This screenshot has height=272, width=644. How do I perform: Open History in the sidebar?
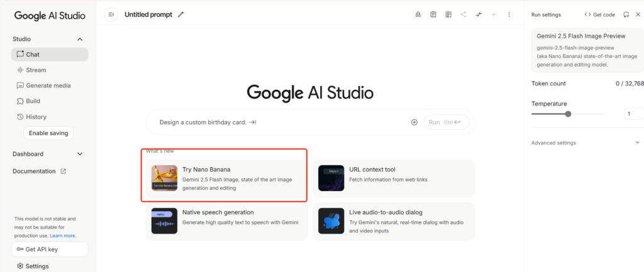click(x=50, y=117)
